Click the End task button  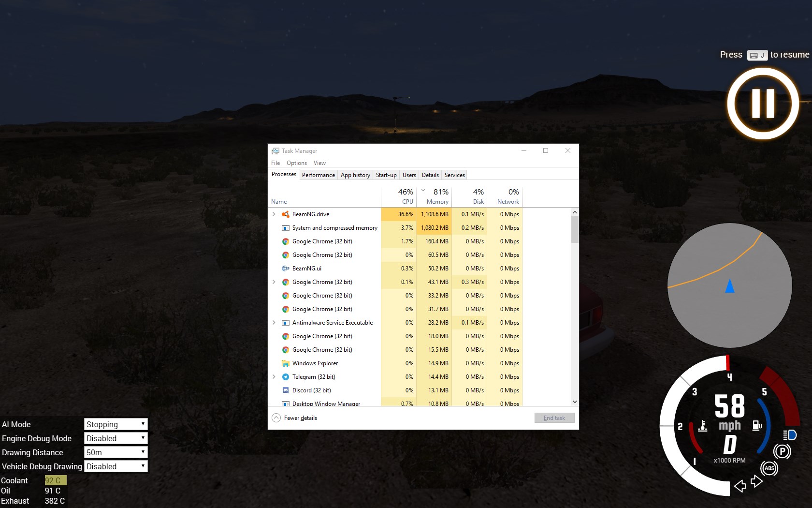click(554, 418)
